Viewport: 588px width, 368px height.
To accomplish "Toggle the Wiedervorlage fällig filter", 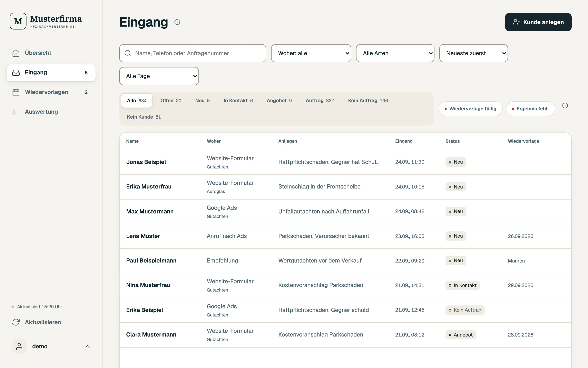I will [x=470, y=109].
